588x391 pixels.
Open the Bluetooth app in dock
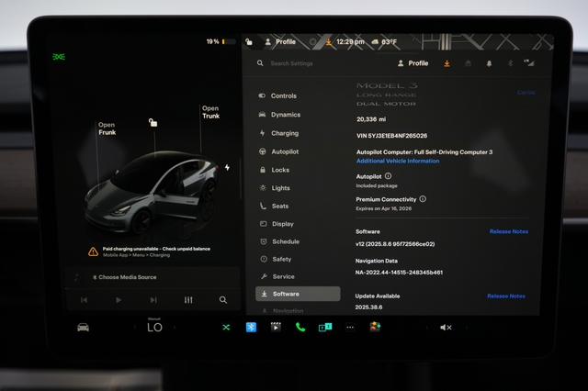pyautogui.click(x=251, y=328)
